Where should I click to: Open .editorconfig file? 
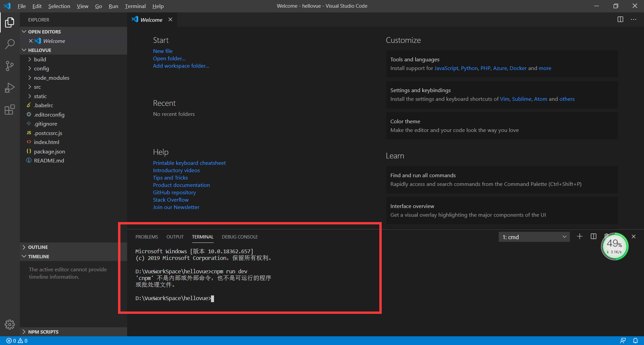73,115
